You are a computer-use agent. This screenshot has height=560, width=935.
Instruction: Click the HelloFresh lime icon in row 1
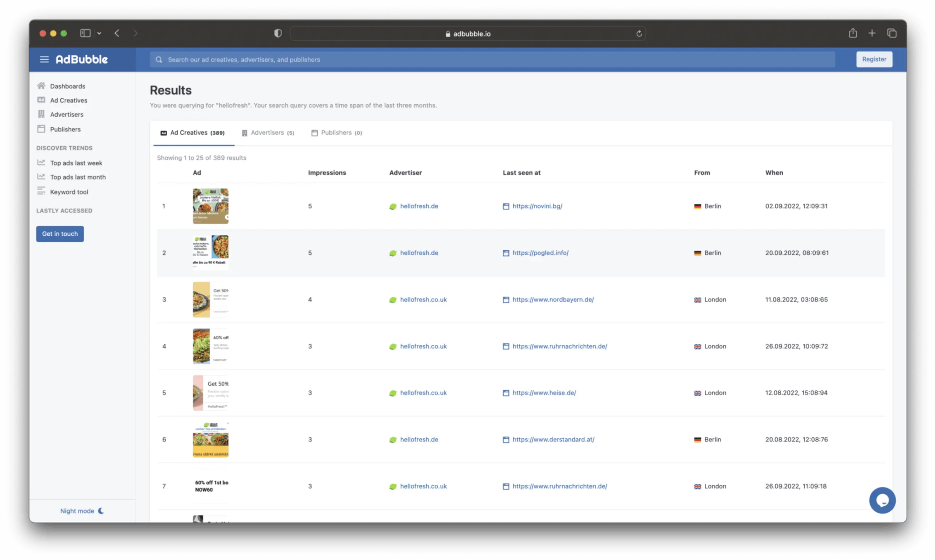[x=393, y=206]
